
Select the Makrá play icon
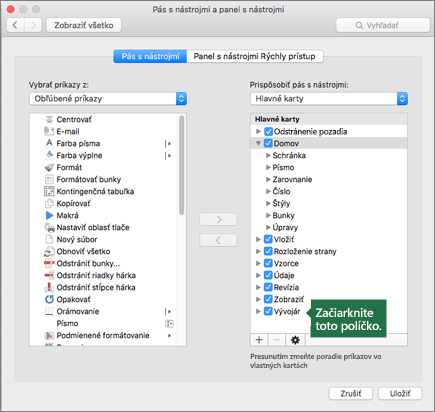[x=49, y=215]
